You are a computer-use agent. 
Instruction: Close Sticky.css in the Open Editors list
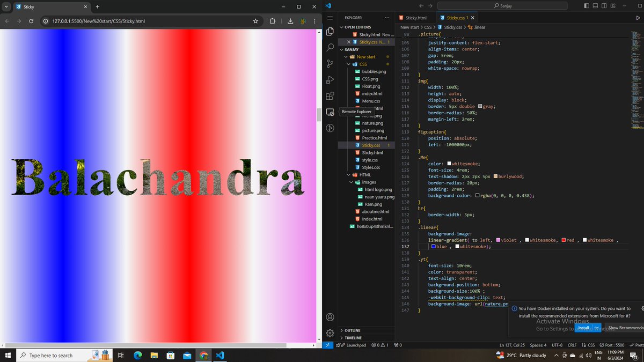coord(349,42)
